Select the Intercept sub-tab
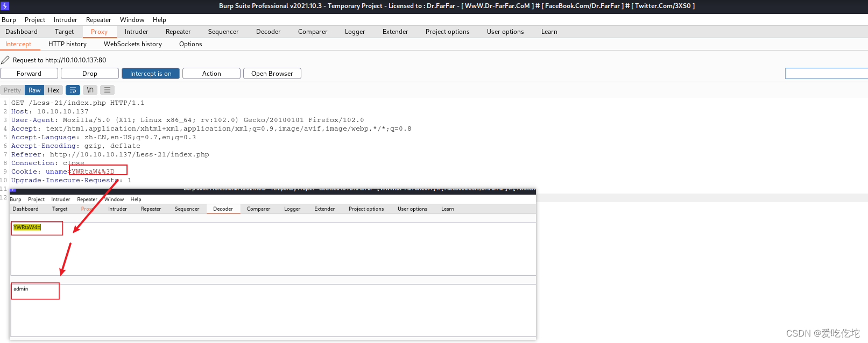 click(18, 44)
